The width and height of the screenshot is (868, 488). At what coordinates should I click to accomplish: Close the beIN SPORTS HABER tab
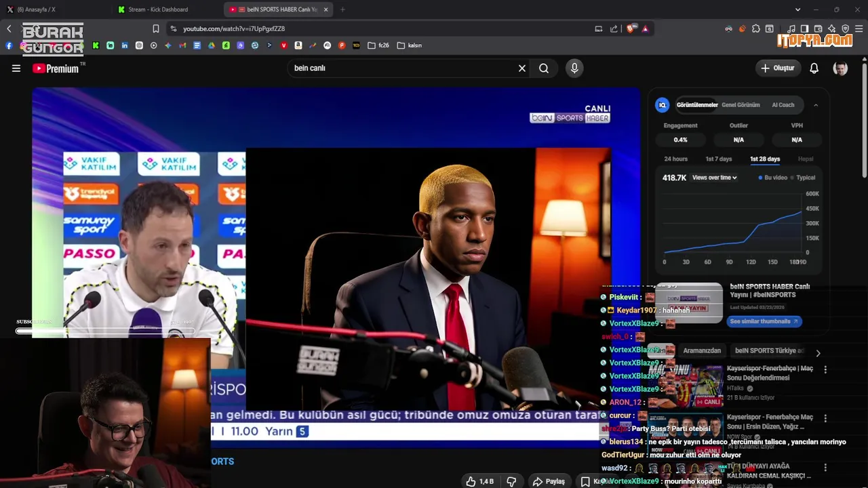[x=326, y=9]
